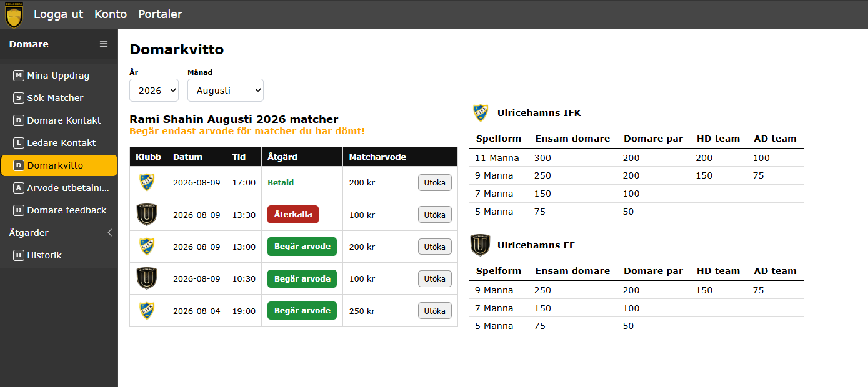
Task: Click the L icon beside Ledare Kontakt
Action: [19, 143]
